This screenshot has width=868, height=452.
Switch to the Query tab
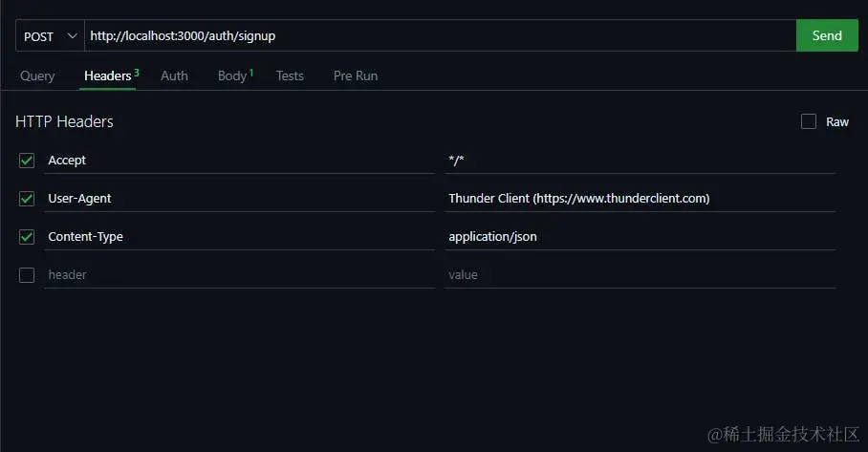coord(37,75)
